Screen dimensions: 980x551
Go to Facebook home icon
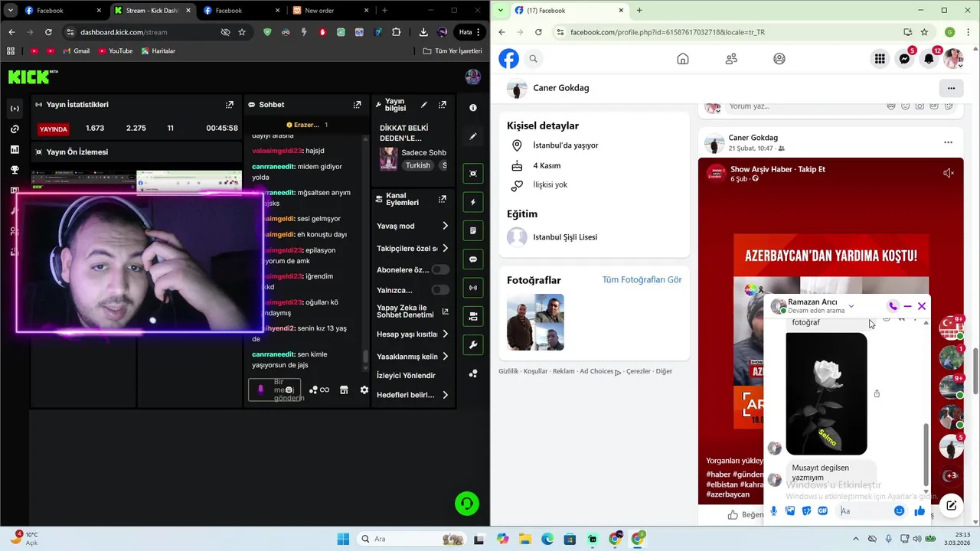pyautogui.click(x=683, y=59)
